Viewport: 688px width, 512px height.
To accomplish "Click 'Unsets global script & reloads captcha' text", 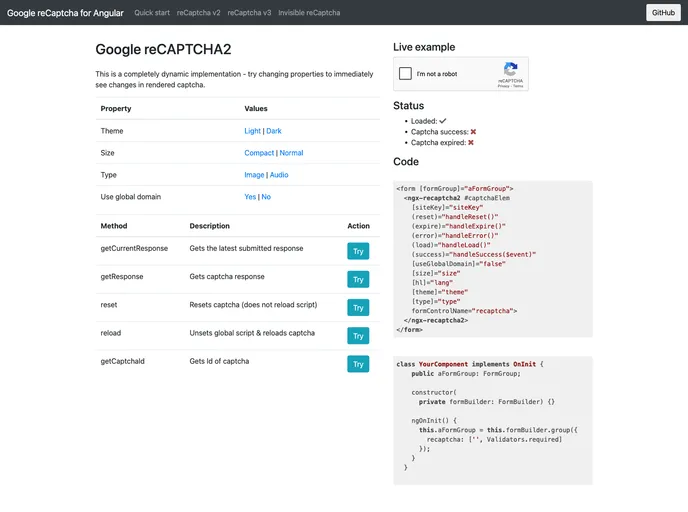I will (252, 333).
